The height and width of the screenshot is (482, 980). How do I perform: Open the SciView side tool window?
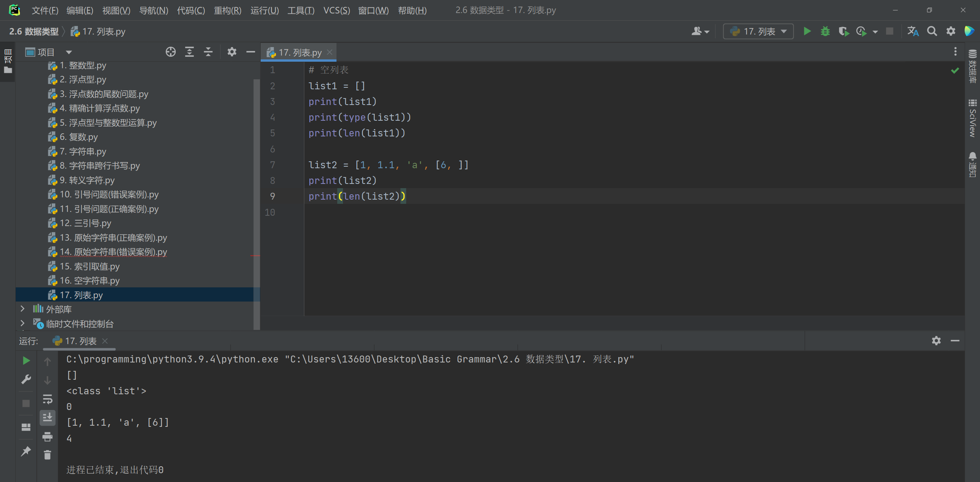tap(972, 118)
